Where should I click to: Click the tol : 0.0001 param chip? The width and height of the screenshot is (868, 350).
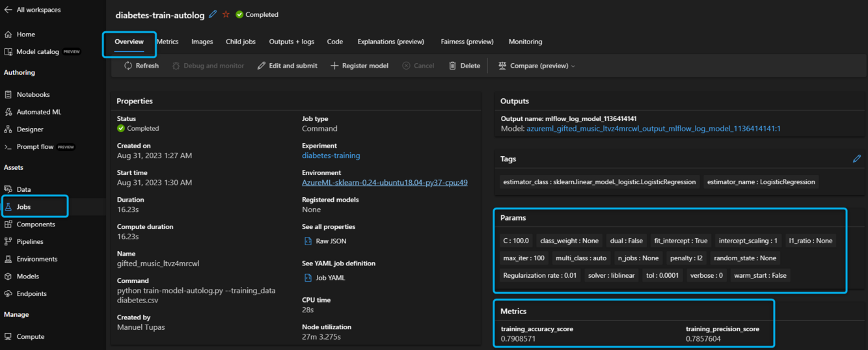pyautogui.click(x=662, y=275)
